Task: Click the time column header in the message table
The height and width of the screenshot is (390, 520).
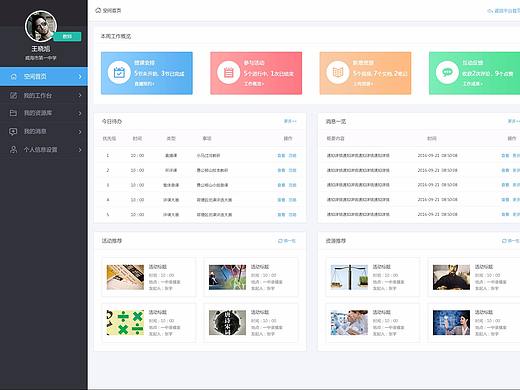Action: coord(432,138)
